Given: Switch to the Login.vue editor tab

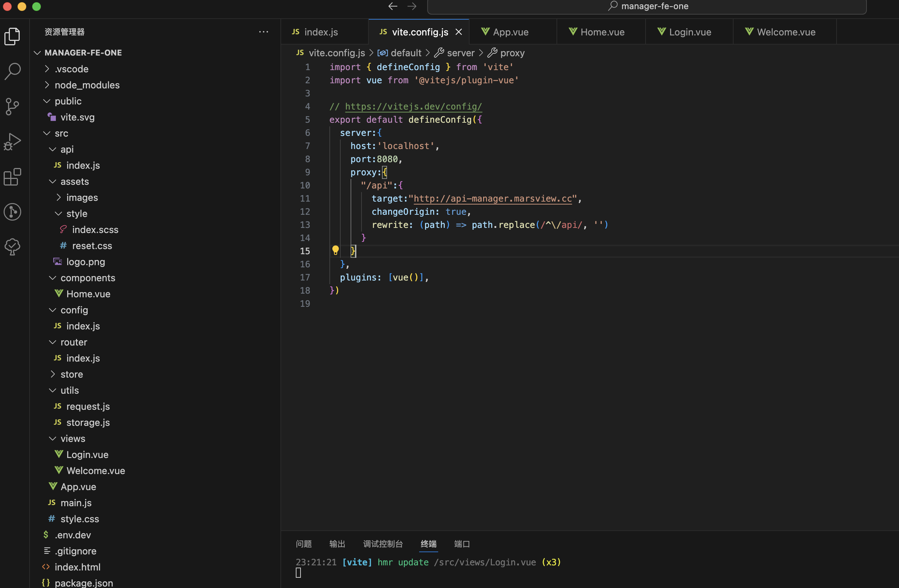Looking at the screenshot, I should [689, 32].
